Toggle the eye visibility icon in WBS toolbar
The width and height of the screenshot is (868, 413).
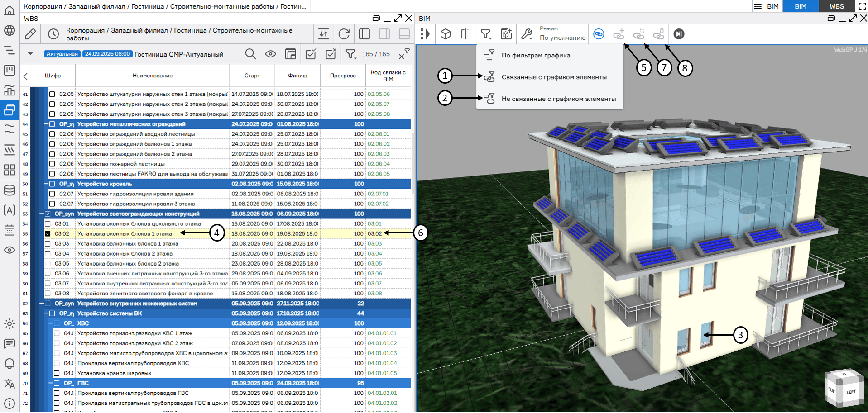[270, 54]
